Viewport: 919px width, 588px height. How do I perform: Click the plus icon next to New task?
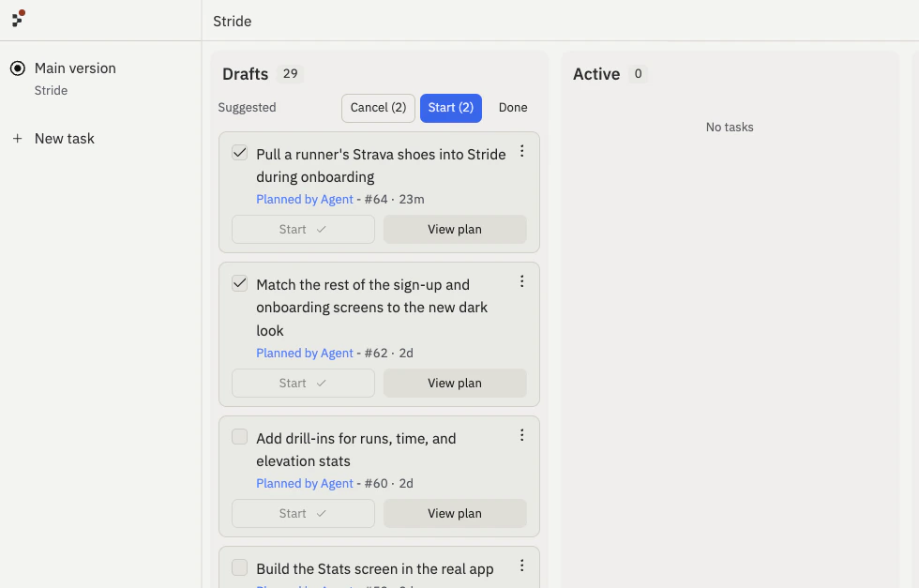point(18,139)
